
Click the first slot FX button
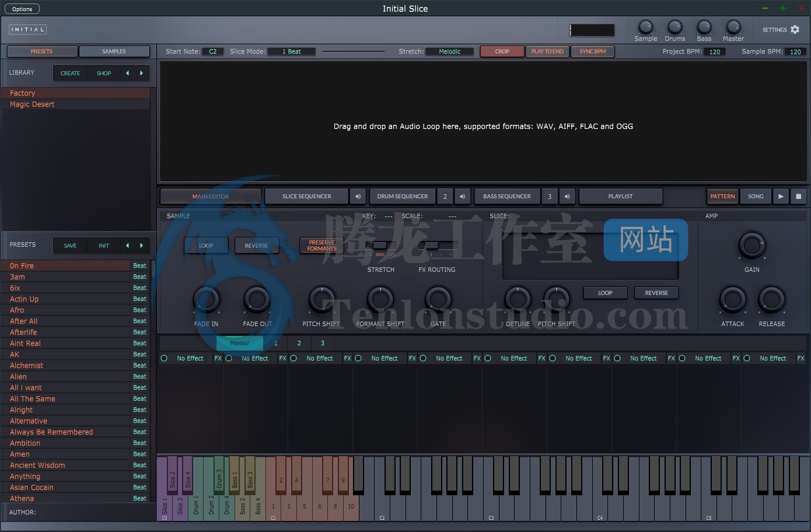coord(218,358)
